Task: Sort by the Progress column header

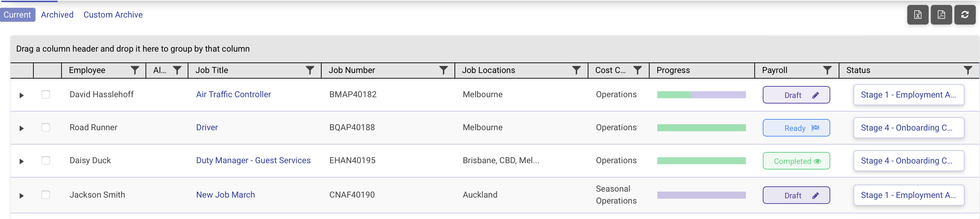Action: (x=673, y=70)
